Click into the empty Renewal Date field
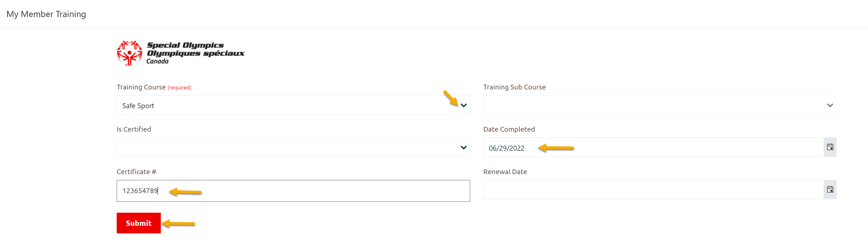The height and width of the screenshot is (244, 868). tap(653, 190)
